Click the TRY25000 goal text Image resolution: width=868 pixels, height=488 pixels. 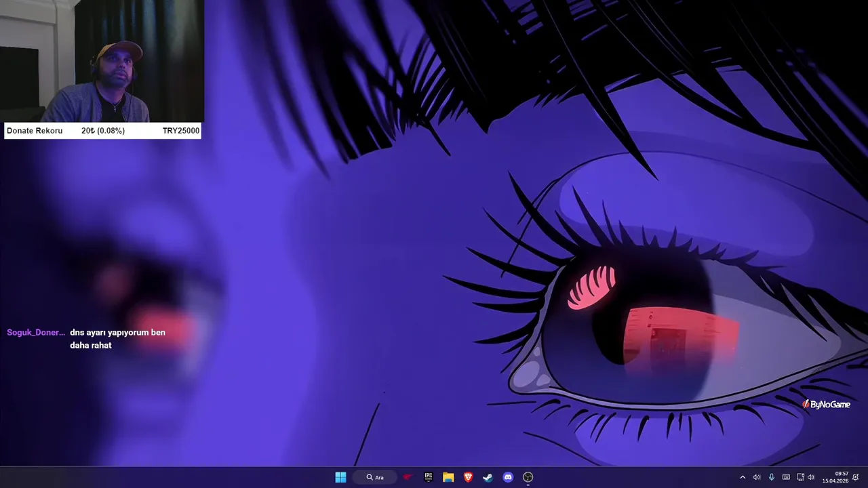click(181, 131)
